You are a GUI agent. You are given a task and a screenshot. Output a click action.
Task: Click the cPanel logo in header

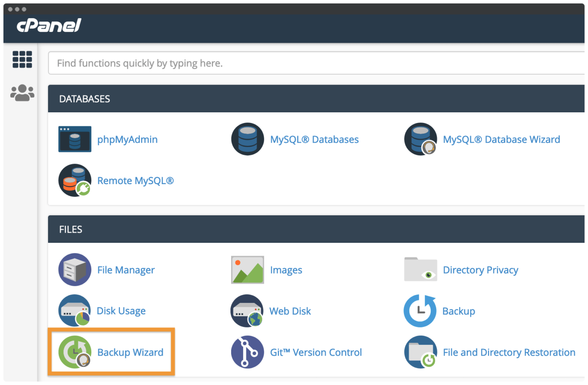49,25
